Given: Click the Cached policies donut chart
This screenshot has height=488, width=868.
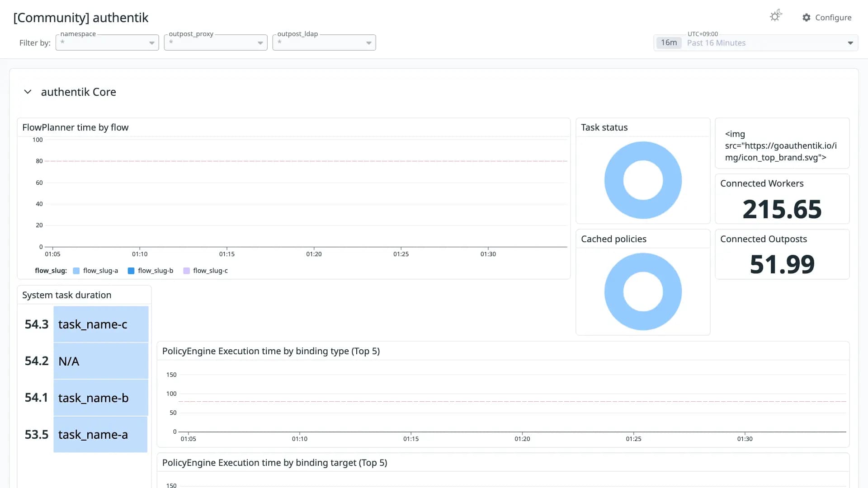Looking at the screenshot, I should (x=643, y=291).
